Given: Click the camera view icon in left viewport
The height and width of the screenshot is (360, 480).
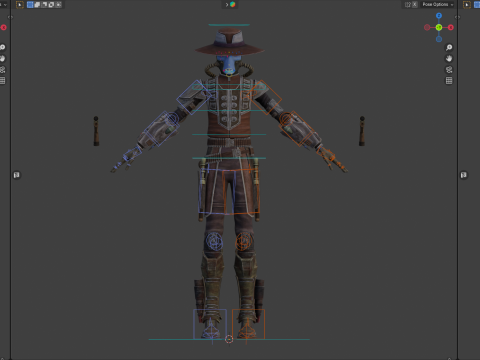Looking at the screenshot, I should pyautogui.click(x=2, y=70).
